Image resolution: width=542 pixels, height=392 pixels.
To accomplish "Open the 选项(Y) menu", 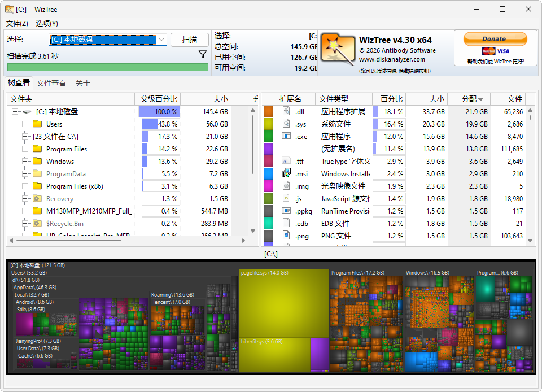I will [47, 24].
